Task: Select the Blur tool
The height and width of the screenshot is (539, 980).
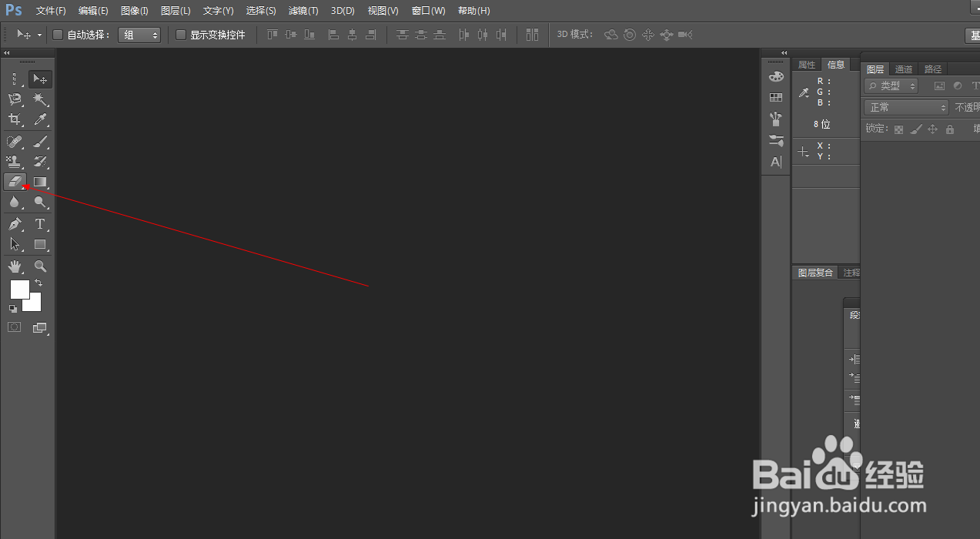Action: point(14,203)
